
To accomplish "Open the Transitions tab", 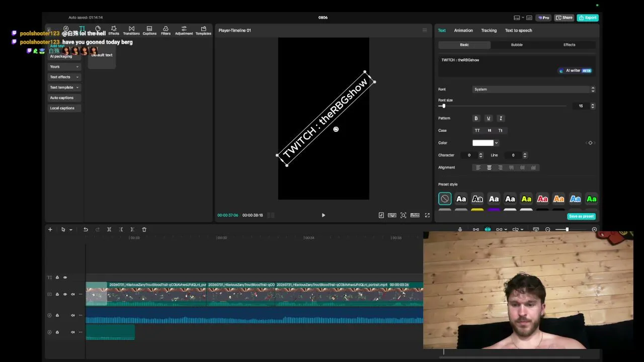I will click(131, 31).
